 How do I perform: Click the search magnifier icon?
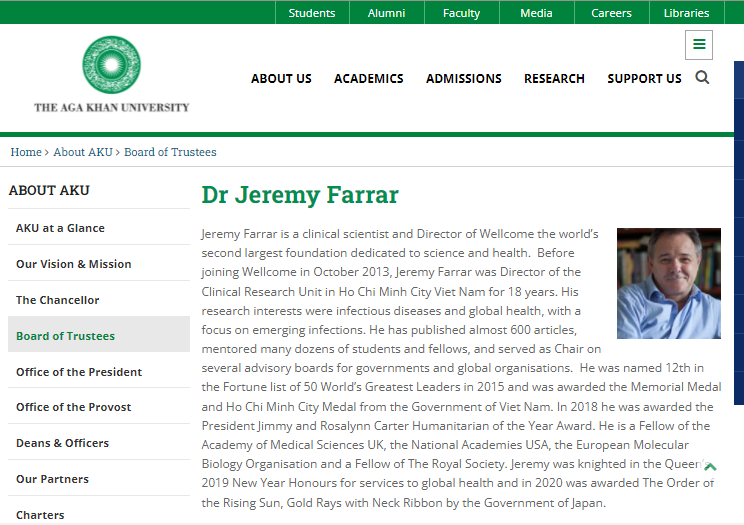pyautogui.click(x=702, y=77)
